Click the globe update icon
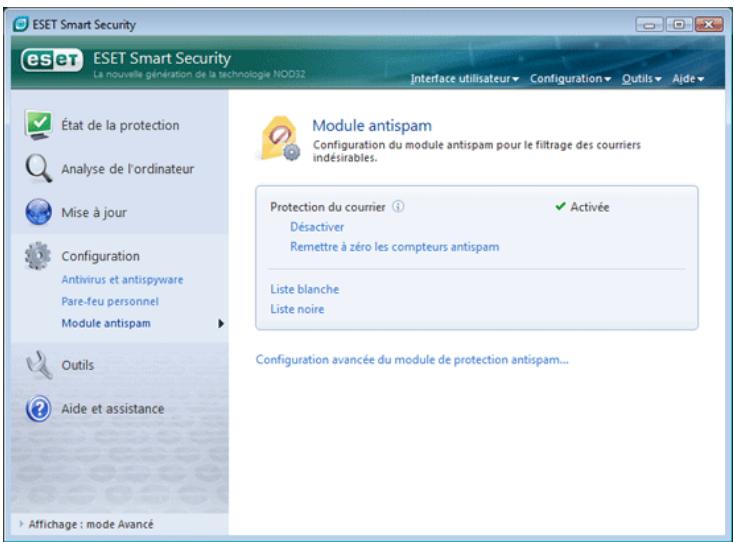This screenshot has width=734, height=542. 38,212
